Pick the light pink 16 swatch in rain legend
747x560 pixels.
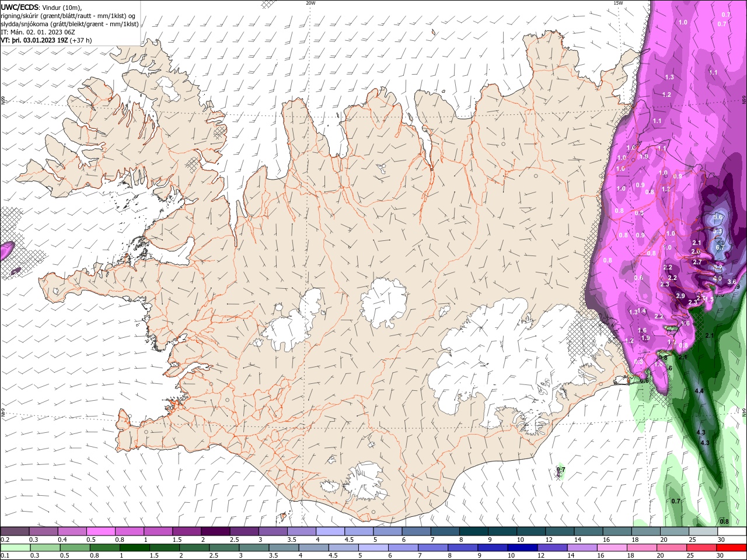pyautogui.click(x=612, y=548)
